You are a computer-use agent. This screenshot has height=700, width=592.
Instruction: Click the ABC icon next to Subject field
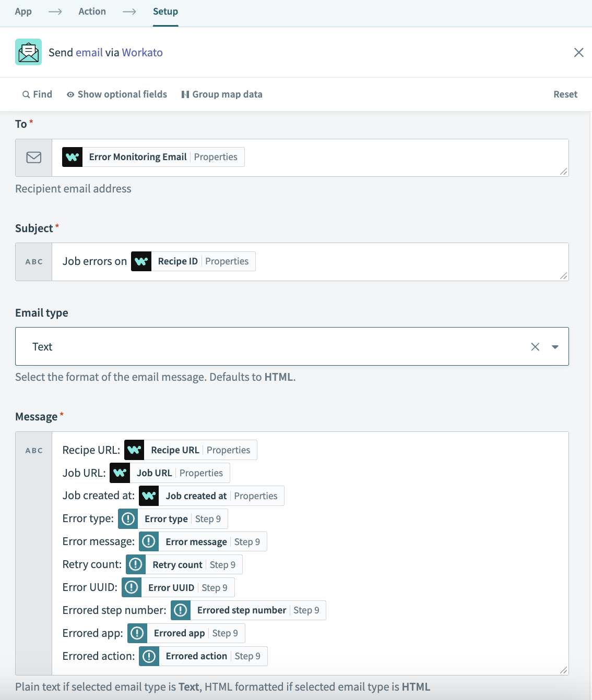pyautogui.click(x=33, y=261)
